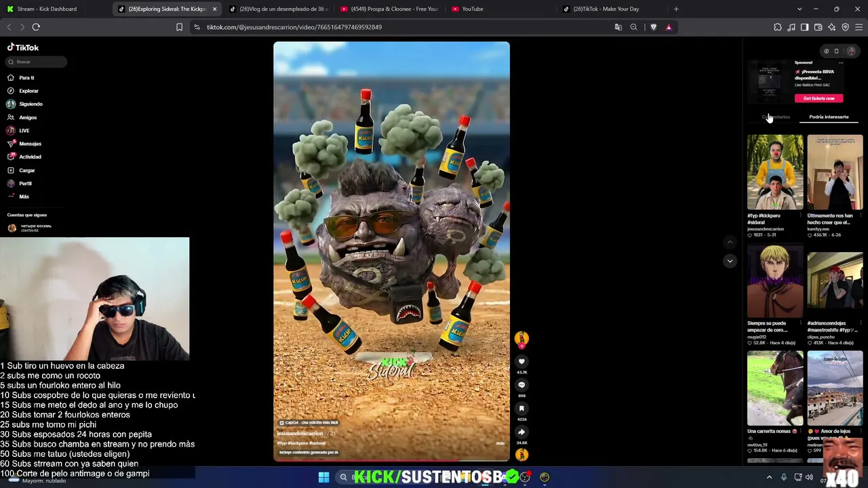Open the Amigos page
868x488 pixels.
(22, 117)
